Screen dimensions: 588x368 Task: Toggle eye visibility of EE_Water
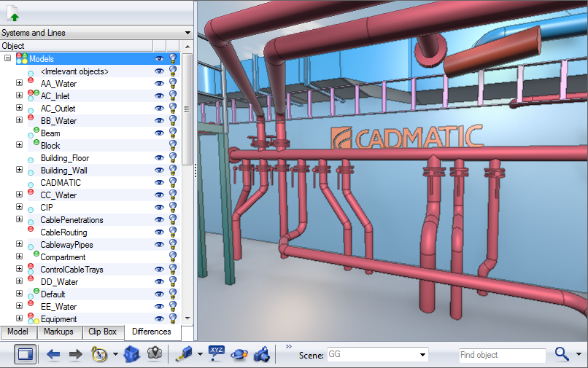[x=159, y=306]
